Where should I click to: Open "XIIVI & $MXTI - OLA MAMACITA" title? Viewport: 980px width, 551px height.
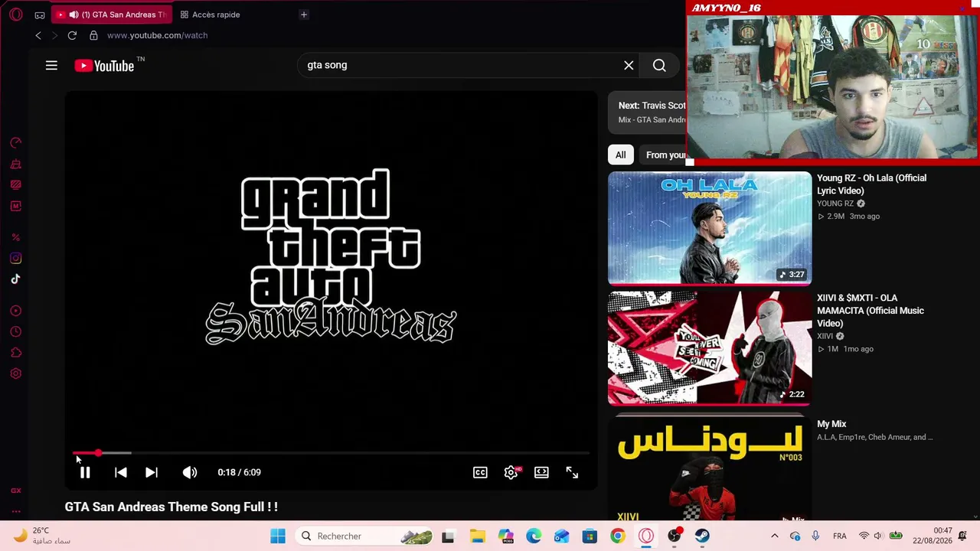click(871, 311)
